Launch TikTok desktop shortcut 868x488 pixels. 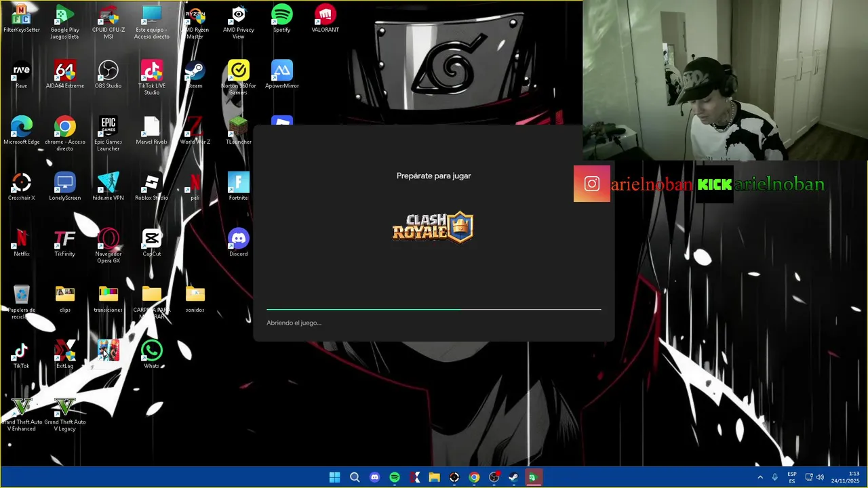pos(21,355)
